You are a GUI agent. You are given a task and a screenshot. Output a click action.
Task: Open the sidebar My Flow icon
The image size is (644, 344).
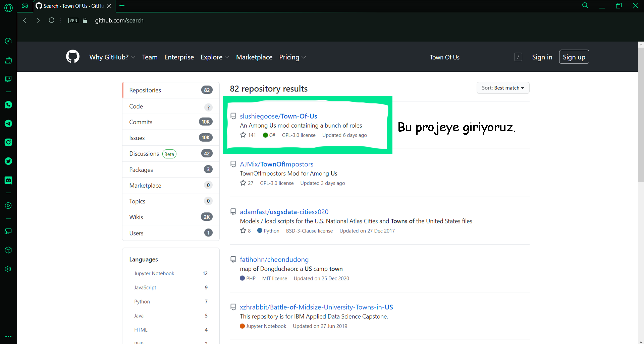point(8,231)
